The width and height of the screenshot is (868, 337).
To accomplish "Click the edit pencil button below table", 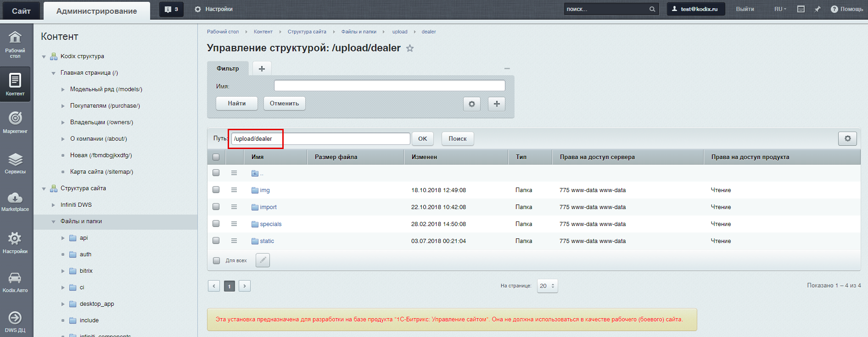I will point(263,260).
